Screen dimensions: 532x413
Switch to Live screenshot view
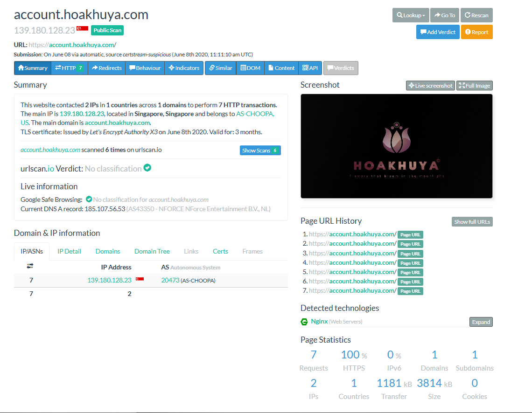[430, 86]
